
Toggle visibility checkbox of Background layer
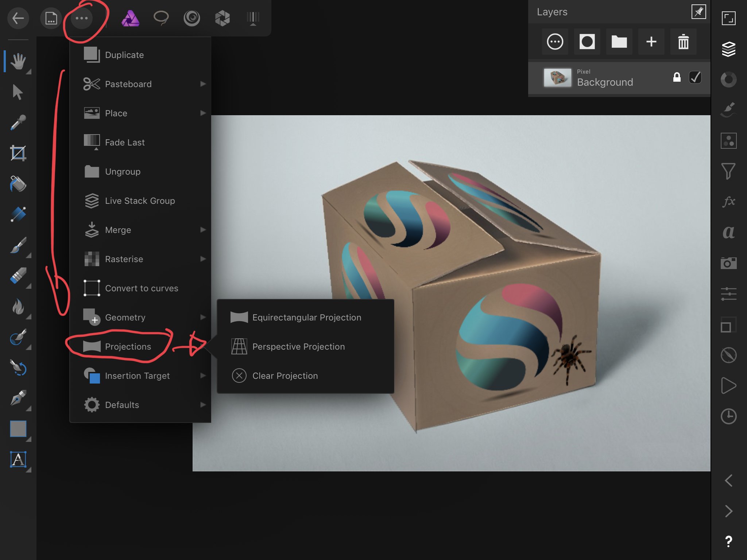coord(695,77)
